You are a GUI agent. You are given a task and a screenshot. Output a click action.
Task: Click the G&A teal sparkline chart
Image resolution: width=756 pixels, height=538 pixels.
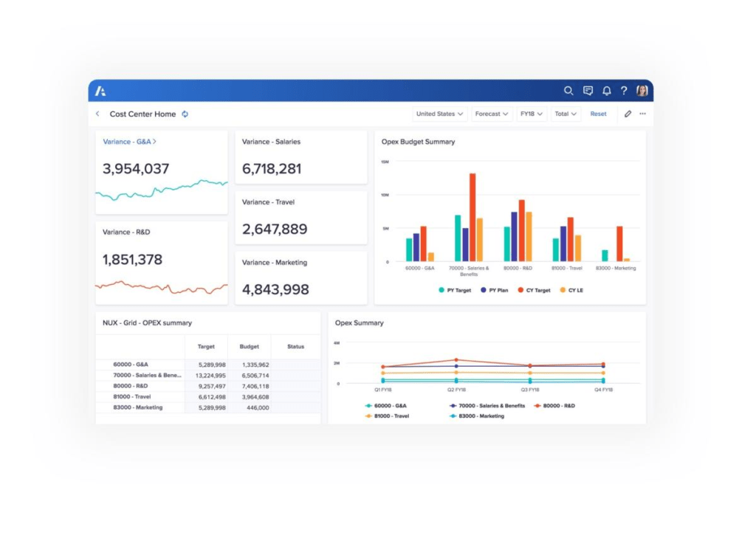pos(162,190)
